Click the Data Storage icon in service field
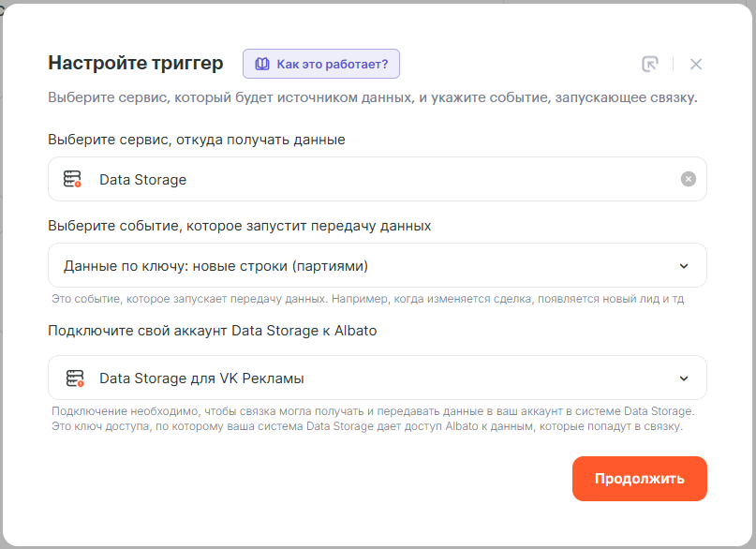756x549 pixels. (x=73, y=179)
